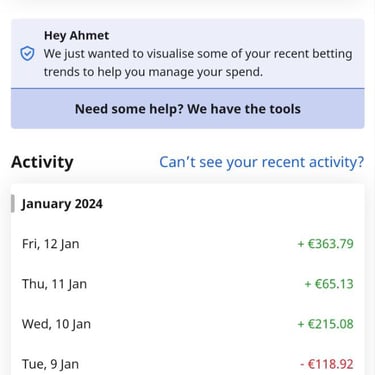Tap the - €118.92 loss figure
Viewport: 375px width, 375px height.
[x=327, y=364]
